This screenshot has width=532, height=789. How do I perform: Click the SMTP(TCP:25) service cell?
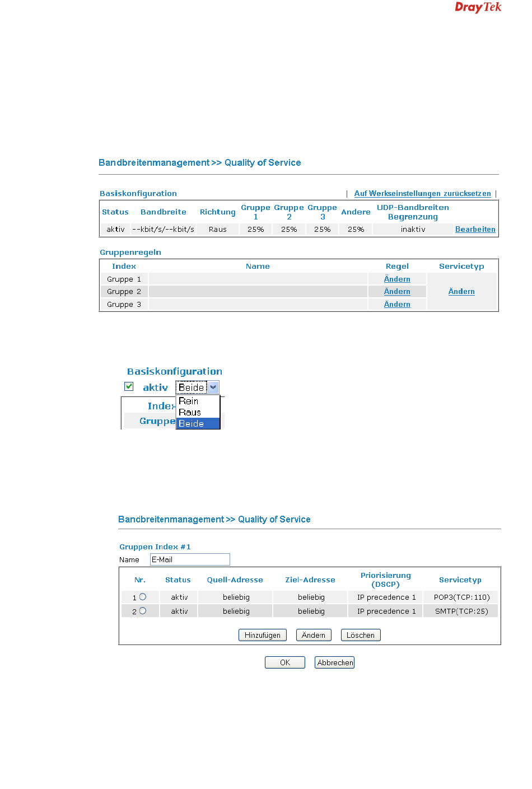point(461,611)
